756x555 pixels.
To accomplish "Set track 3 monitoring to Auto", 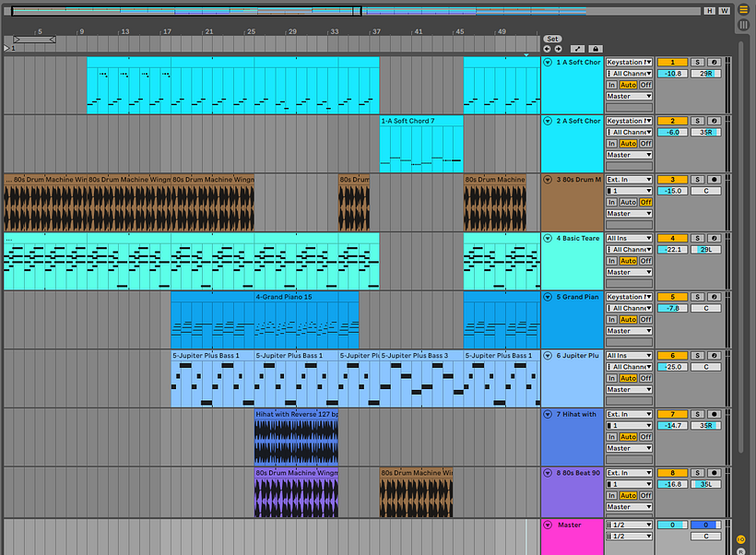I will click(x=628, y=203).
